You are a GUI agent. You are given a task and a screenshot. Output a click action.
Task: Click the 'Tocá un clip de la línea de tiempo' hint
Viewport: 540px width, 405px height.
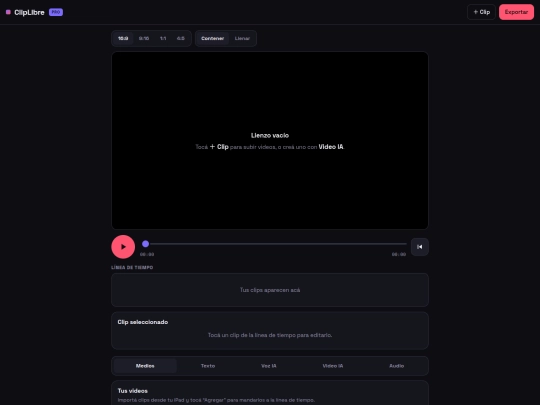[270, 335]
